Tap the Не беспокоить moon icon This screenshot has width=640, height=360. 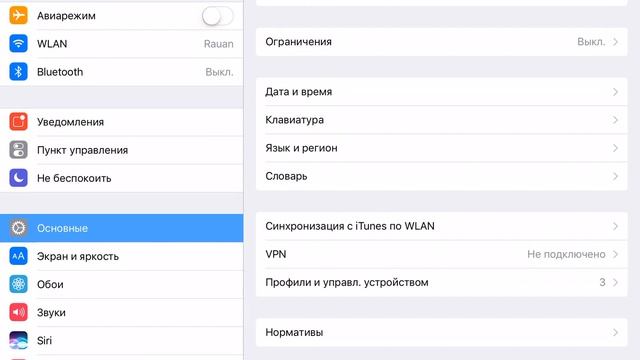[18, 178]
